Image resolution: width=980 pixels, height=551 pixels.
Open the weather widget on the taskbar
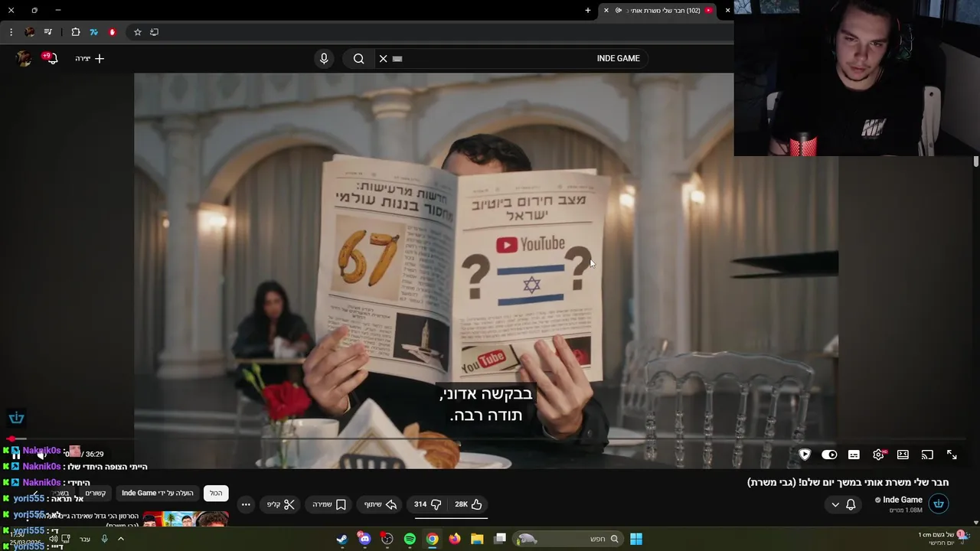(x=942, y=538)
